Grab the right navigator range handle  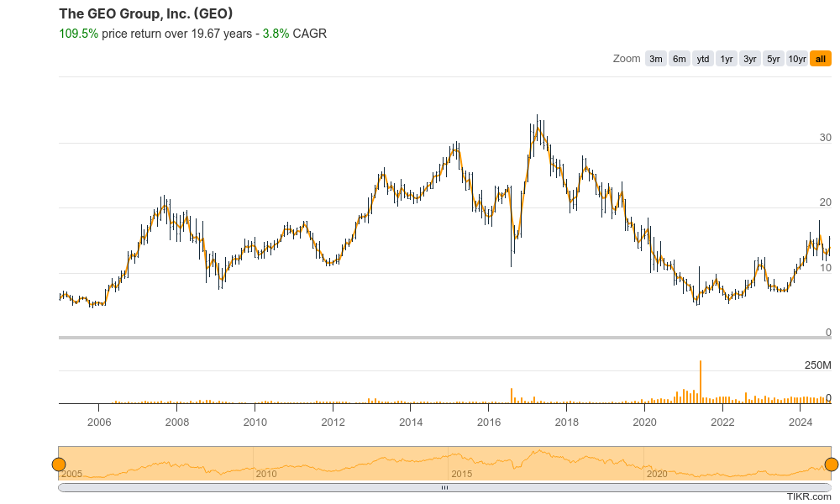point(832,465)
